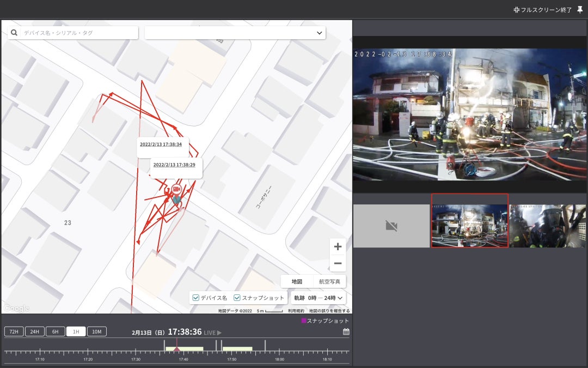Switch map to 航空写真 view
588x368 pixels.
329,281
